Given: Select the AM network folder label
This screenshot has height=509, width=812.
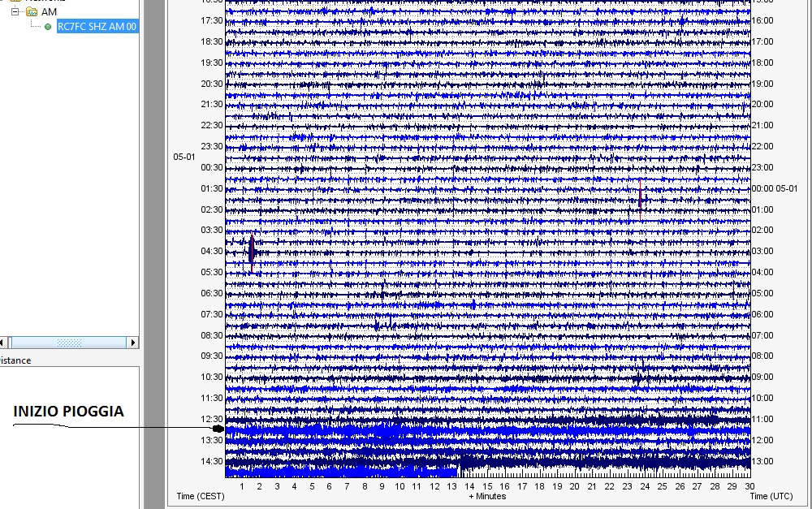Looking at the screenshot, I should (x=50, y=11).
